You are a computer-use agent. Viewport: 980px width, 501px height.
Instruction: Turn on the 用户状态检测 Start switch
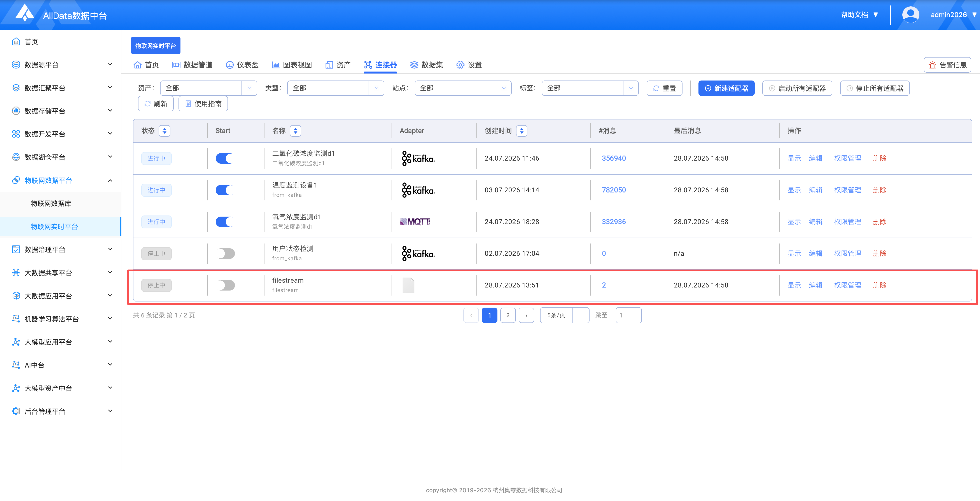226,253
